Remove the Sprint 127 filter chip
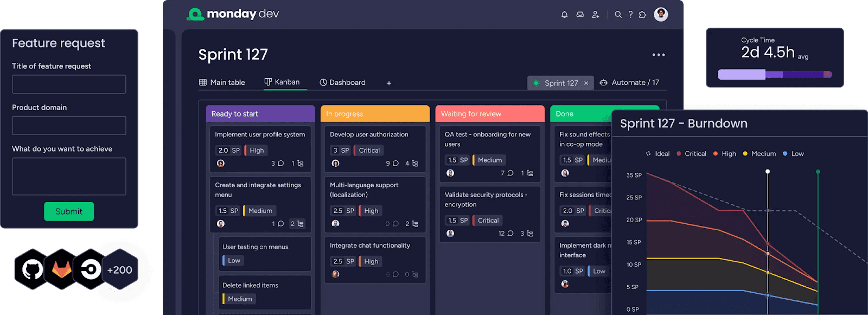 pyautogui.click(x=586, y=83)
